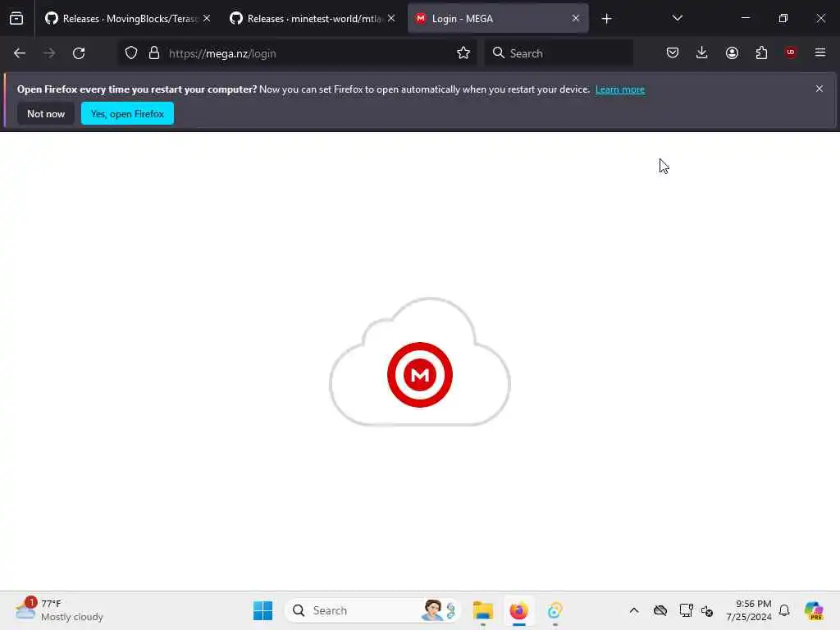Click the toolbar Search box

(x=559, y=53)
